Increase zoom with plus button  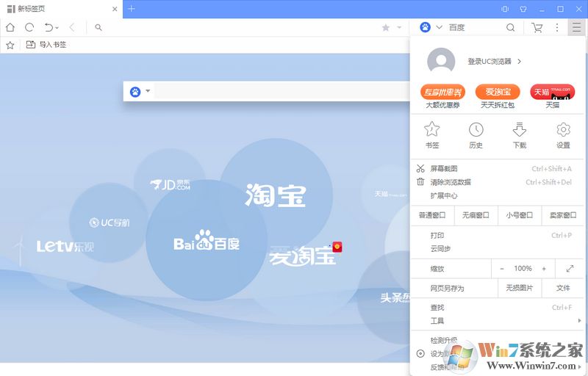coord(544,269)
